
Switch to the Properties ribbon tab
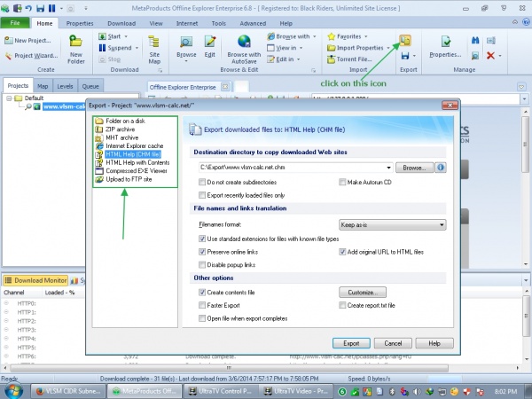coord(80,23)
